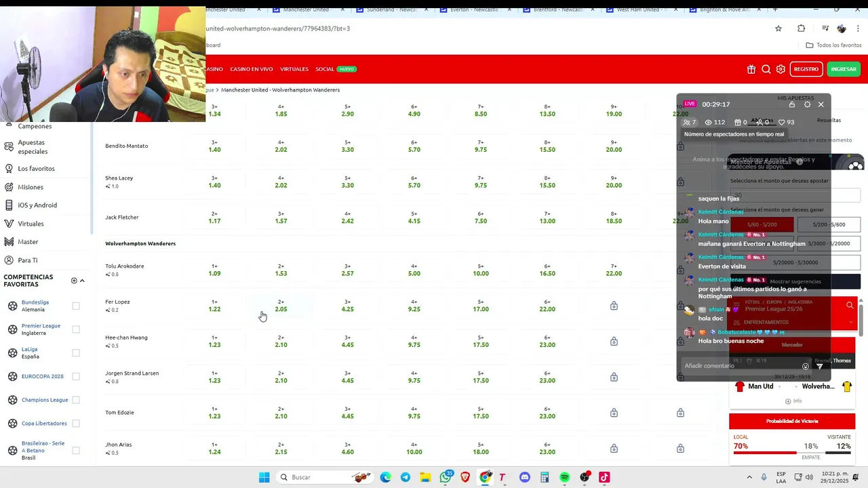Show hidden system tray icons chevron
868x488 pixels.
(749, 477)
